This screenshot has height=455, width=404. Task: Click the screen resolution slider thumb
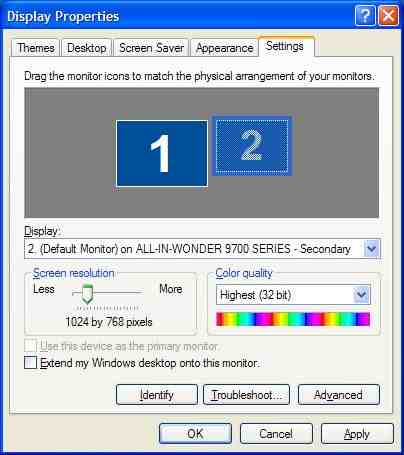tap(87, 294)
